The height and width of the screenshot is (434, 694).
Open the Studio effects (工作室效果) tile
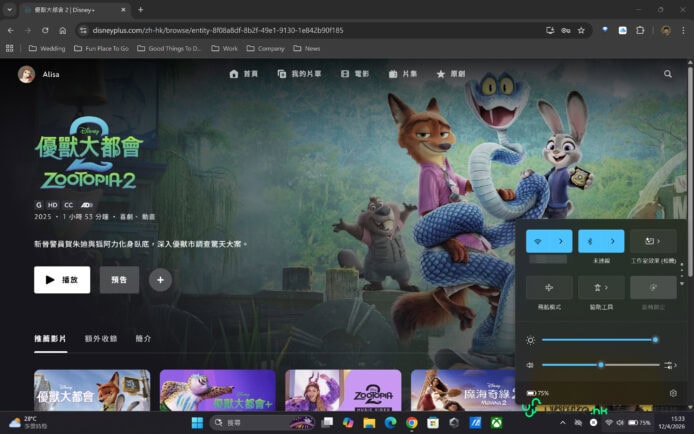pyautogui.click(x=653, y=241)
